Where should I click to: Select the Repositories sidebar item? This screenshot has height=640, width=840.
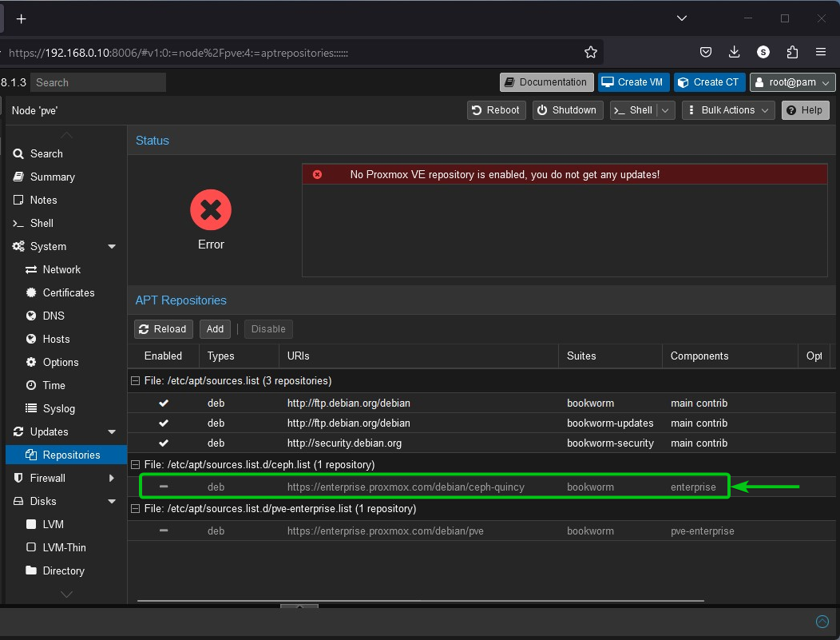[x=66, y=455]
